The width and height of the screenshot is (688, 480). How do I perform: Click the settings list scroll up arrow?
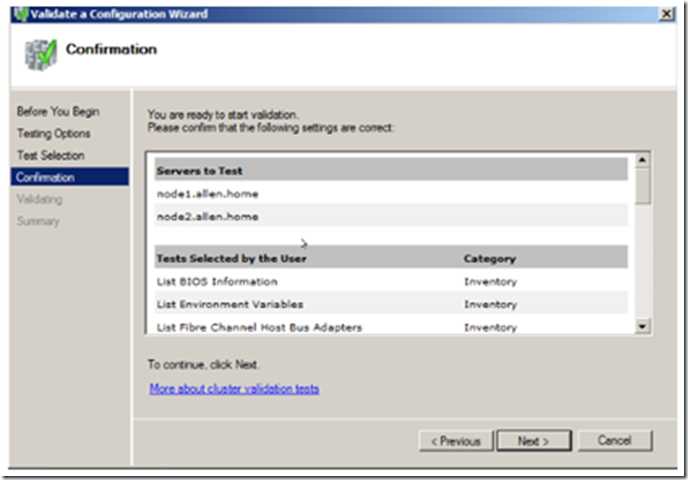[642, 160]
